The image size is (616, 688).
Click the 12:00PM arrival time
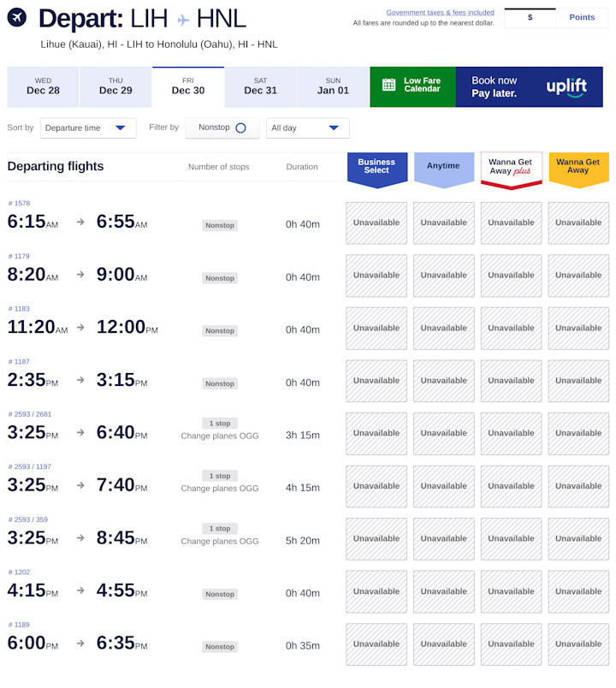pos(127,328)
